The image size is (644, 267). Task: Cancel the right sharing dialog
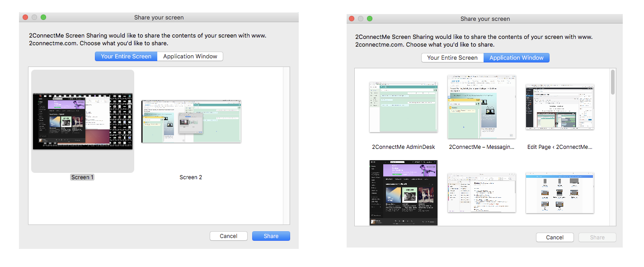[555, 237]
